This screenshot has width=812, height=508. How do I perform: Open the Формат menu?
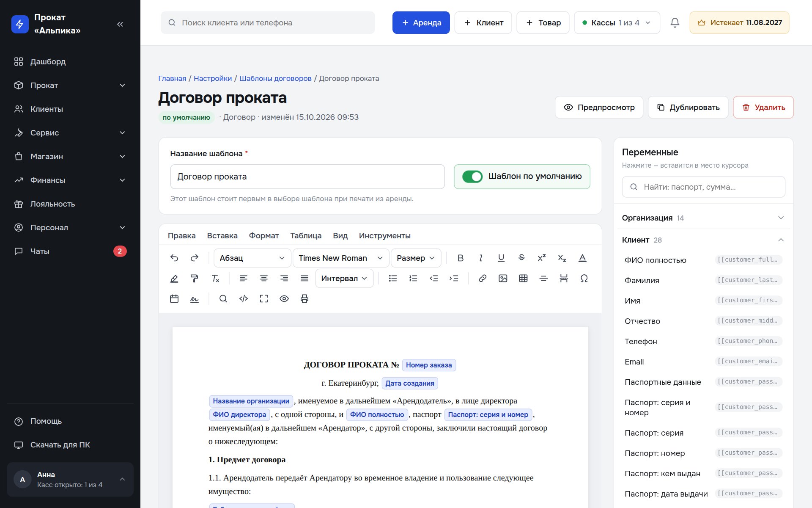point(264,235)
